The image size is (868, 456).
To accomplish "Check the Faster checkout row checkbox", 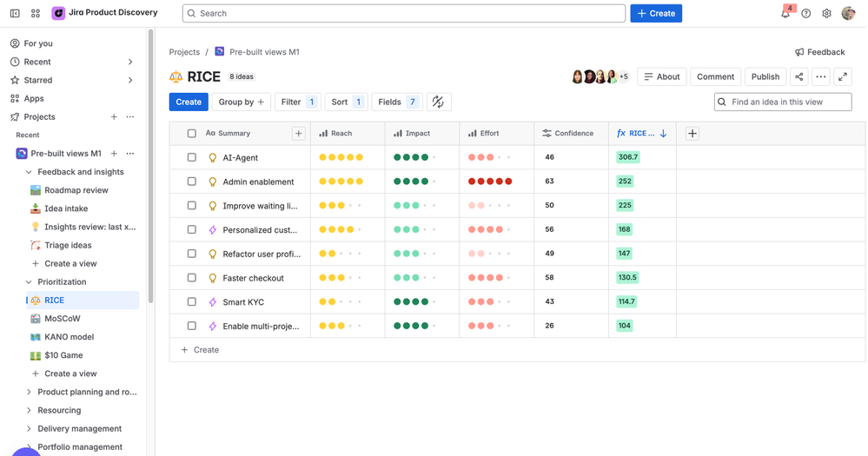I will [x=191, y=278].
